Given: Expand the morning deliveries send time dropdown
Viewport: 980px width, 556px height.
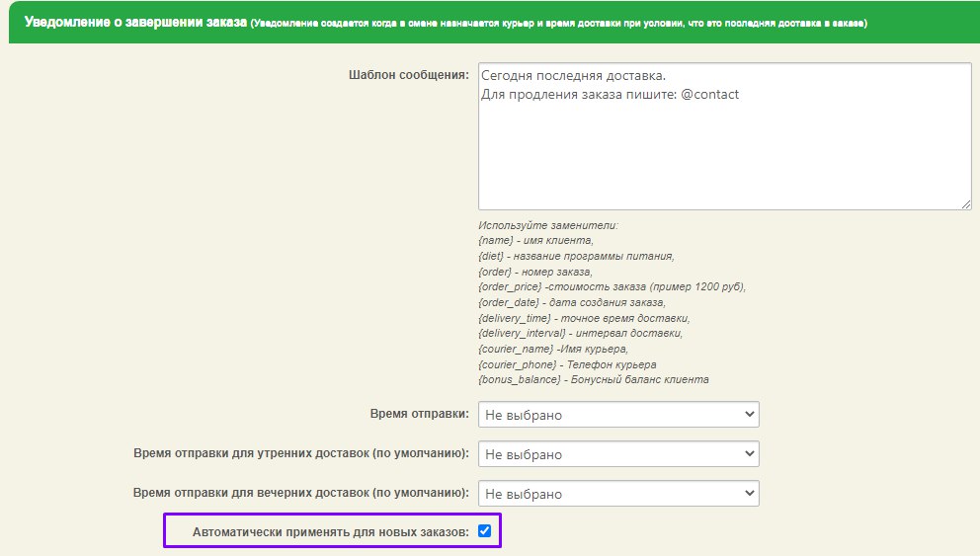Looking at the screenshot, I should (x=618, y=454).
